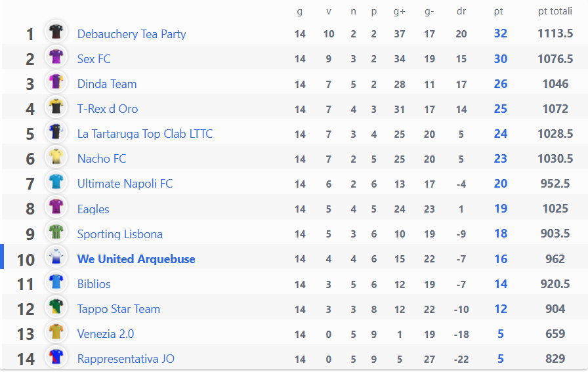Click Tappo Star Team green-yellow jersey icon
Viewport: 588px width, 372px height.
56,307
